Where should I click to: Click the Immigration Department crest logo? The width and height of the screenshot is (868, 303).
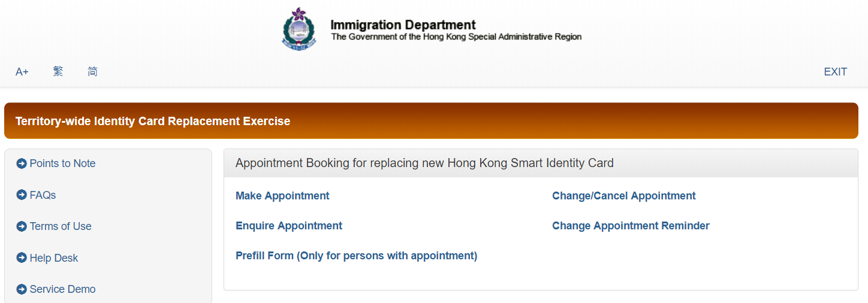299,28
